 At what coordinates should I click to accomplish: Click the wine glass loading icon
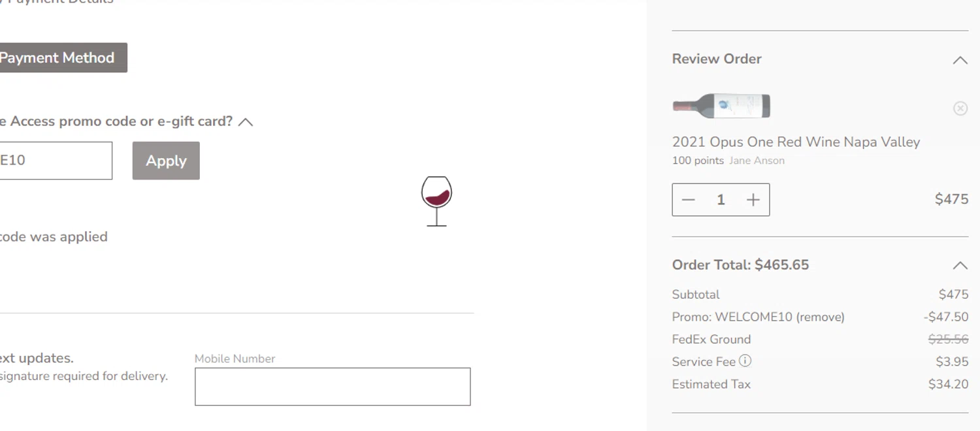(436, 200)
